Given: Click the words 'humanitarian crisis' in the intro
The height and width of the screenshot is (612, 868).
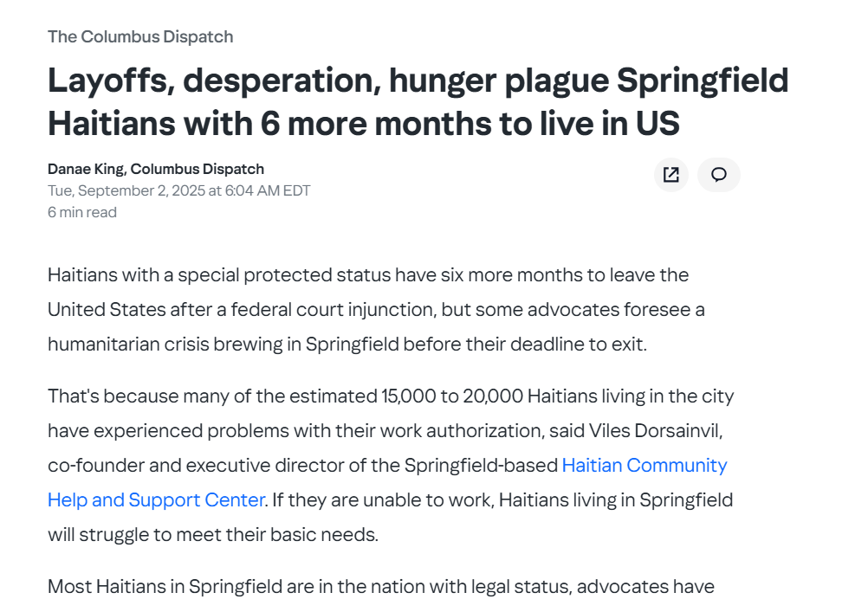Looking at the screenshot, I should (x=128, y=345).
